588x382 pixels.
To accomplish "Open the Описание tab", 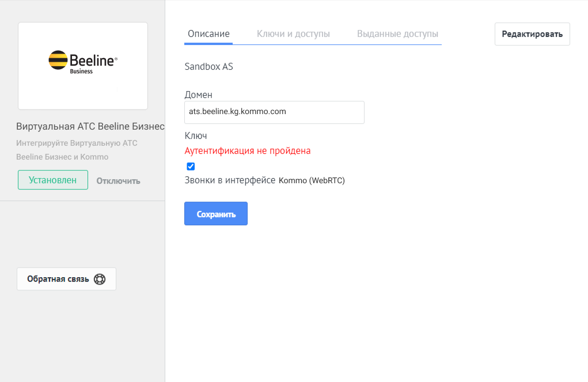I will point(208,34).
